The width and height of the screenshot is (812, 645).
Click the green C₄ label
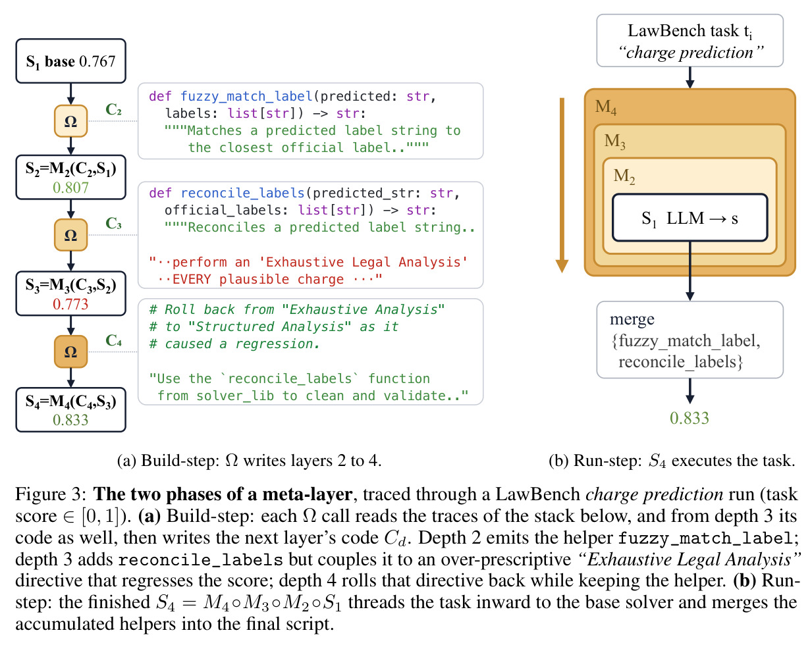coord(113,340)
